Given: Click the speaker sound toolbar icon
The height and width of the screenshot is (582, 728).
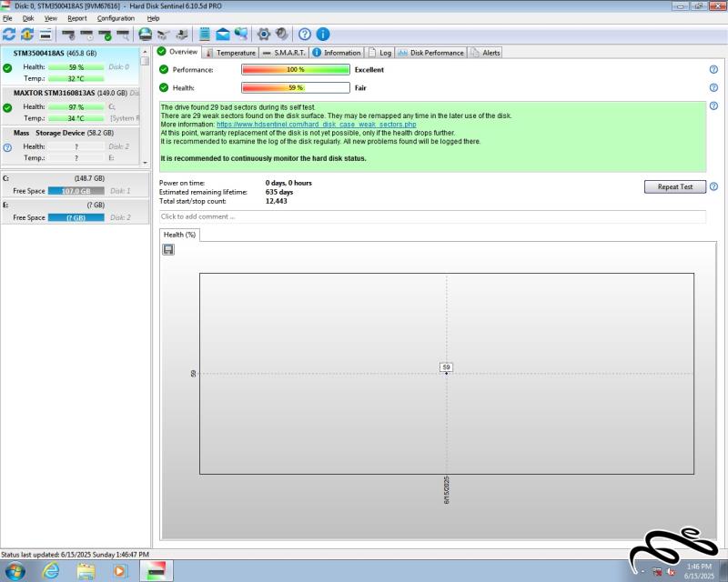Looking at the screenshot, I should coord(282,35).
